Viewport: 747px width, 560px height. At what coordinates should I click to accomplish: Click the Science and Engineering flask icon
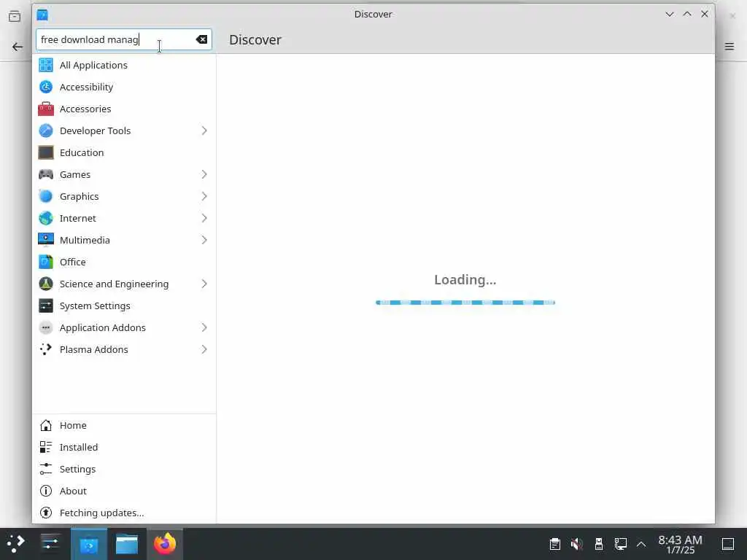(x=46, y=284)
